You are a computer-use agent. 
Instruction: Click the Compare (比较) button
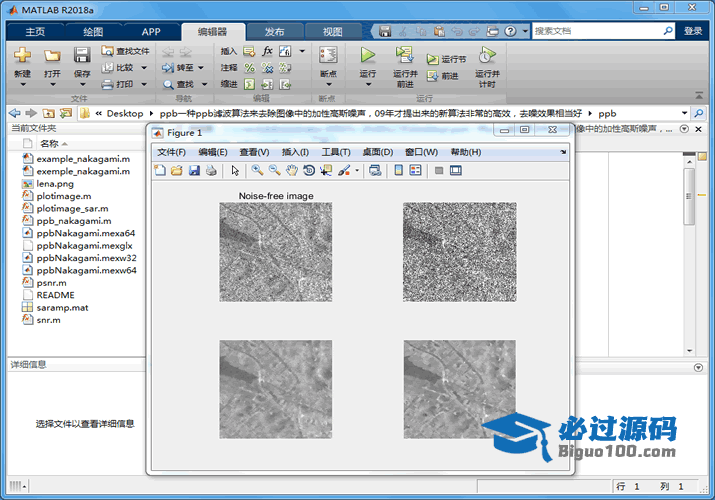point(118,67)
